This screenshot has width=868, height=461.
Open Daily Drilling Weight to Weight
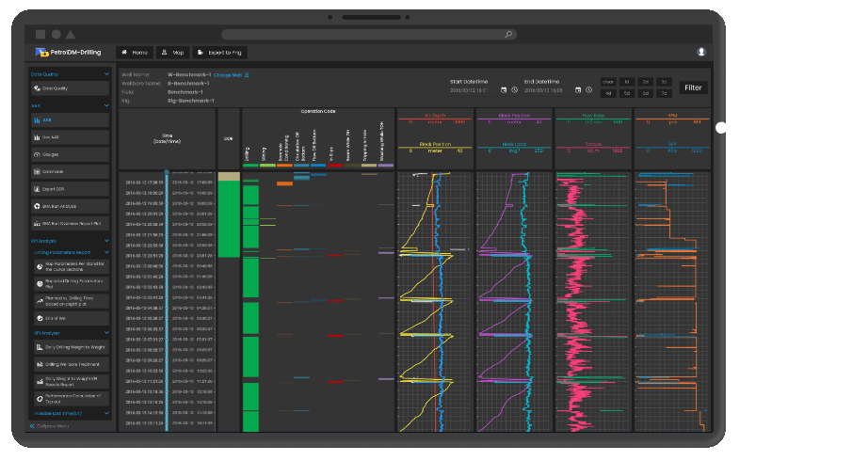click(x=72, y=347)
